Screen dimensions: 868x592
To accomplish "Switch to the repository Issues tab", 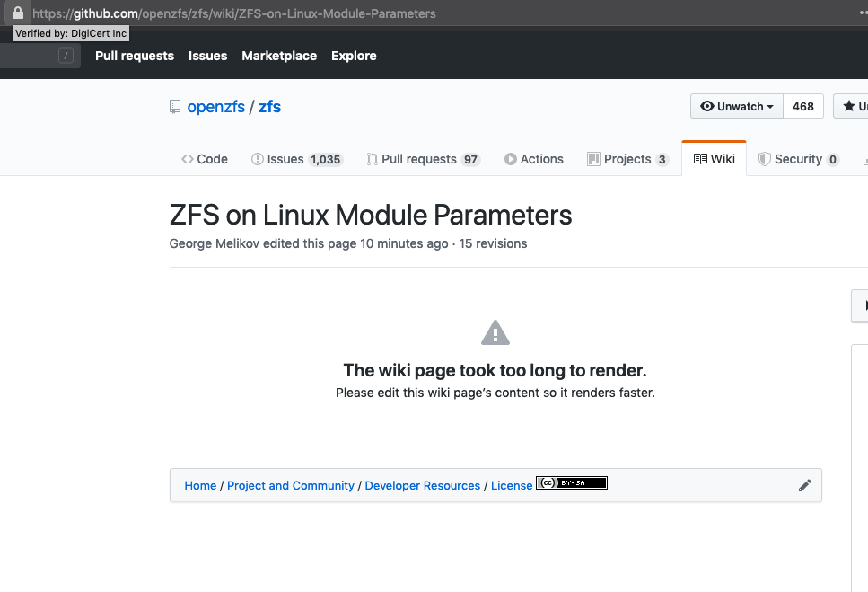I will pyautogui.click(x=297, y=160).
